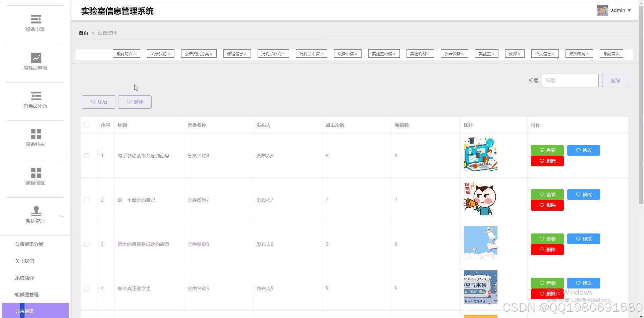Toggle the select-all checkbox in table header
The height and width of the screenshot is (318, 644).
(87, 125)
